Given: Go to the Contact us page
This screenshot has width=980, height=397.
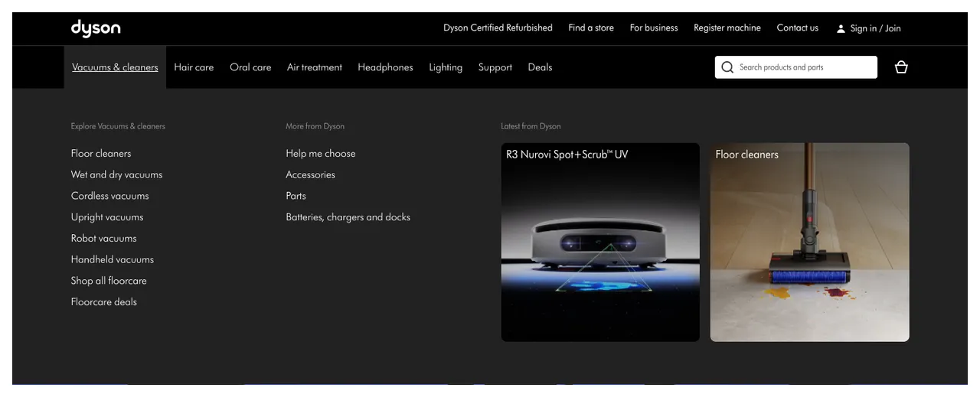Looking at the screenshot, I should pos(798,28).
